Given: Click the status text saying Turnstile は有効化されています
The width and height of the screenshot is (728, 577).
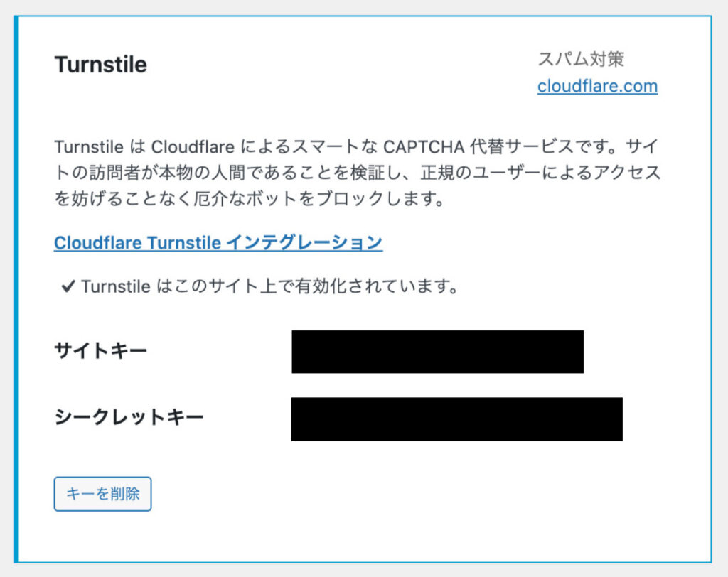Looking at the screenshot, I should [268, 287].
